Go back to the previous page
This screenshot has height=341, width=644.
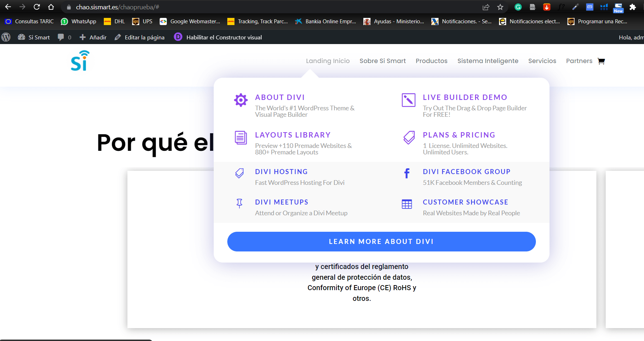coord(8,7)
